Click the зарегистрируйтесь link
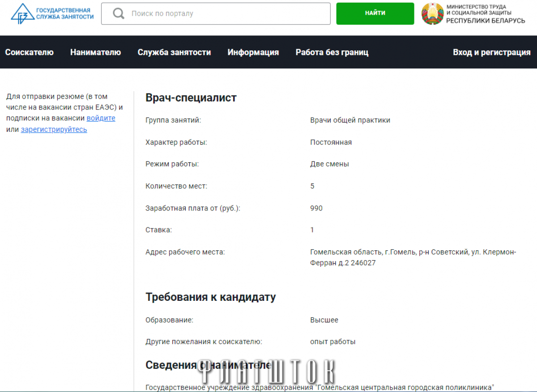537x392 pixels. pyautogui.click(x=54, y=130)
